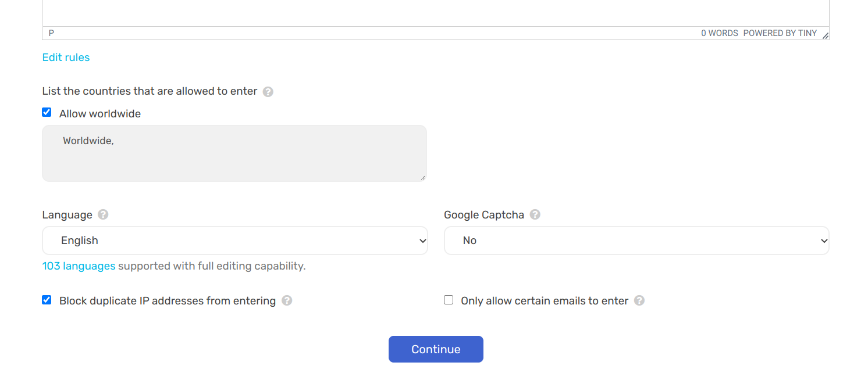Disable "Block duplicate IP addresses from entering"
The width and height of the screenshot is (868, 373).
tap(47, 300)
